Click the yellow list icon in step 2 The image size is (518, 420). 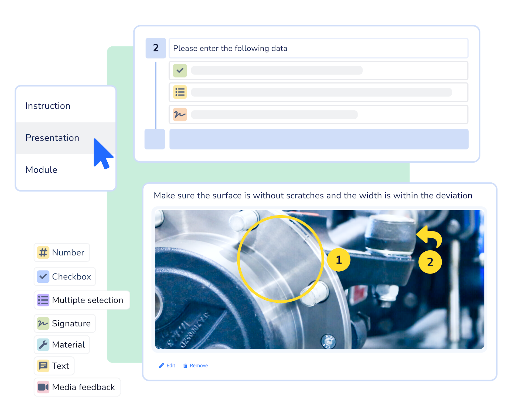[180, 92]
